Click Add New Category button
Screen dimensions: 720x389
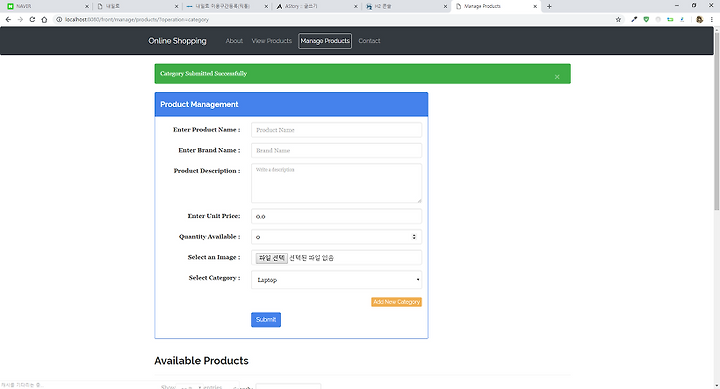pos(396,302)
